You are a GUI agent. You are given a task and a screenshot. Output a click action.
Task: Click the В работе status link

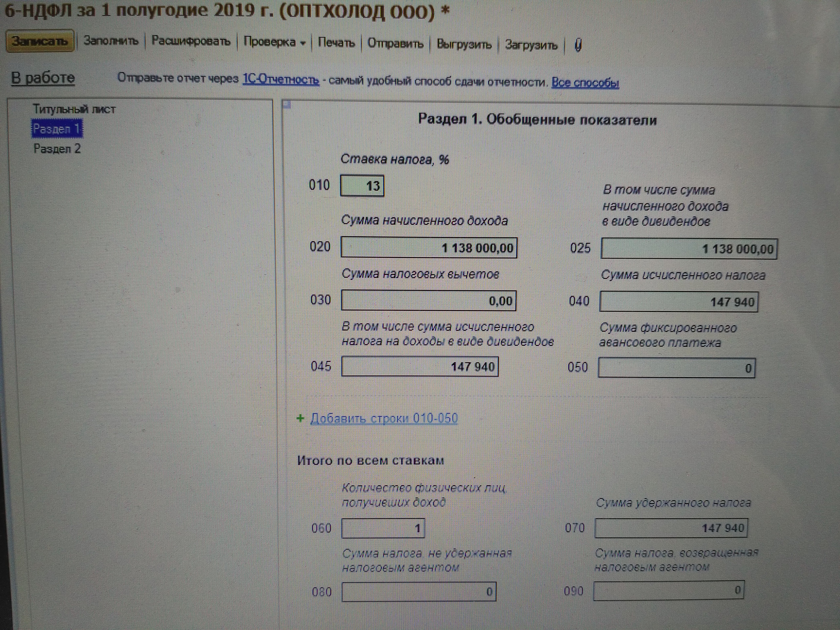click(x=43, y=78)
